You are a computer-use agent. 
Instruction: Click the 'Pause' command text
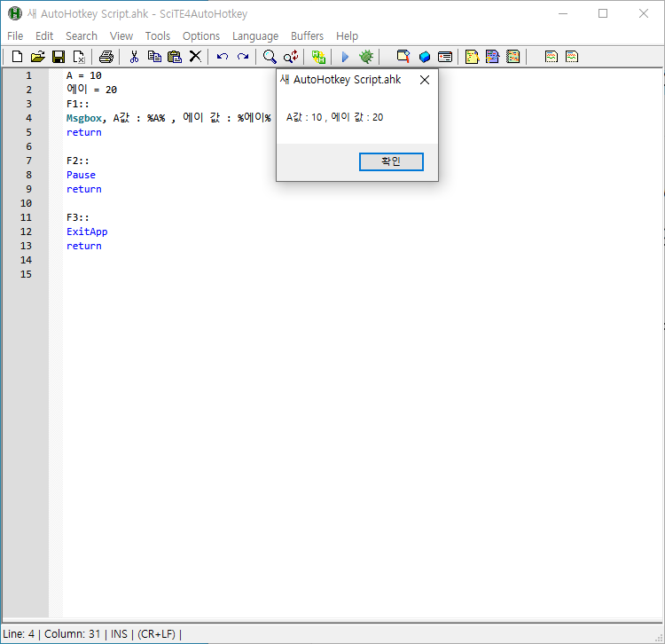tap(81, 175)
